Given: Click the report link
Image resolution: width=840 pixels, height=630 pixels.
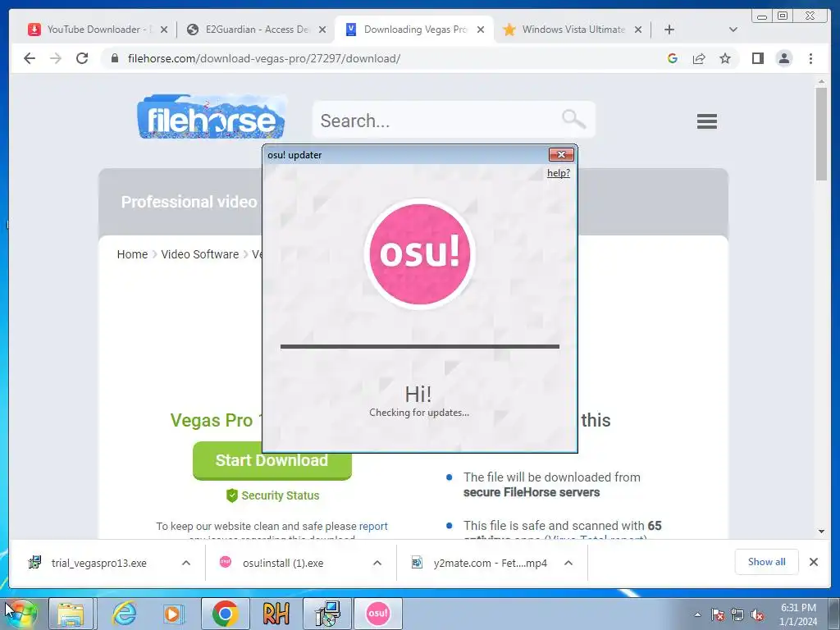Looking at the screenshot, I should pos(373,526).
